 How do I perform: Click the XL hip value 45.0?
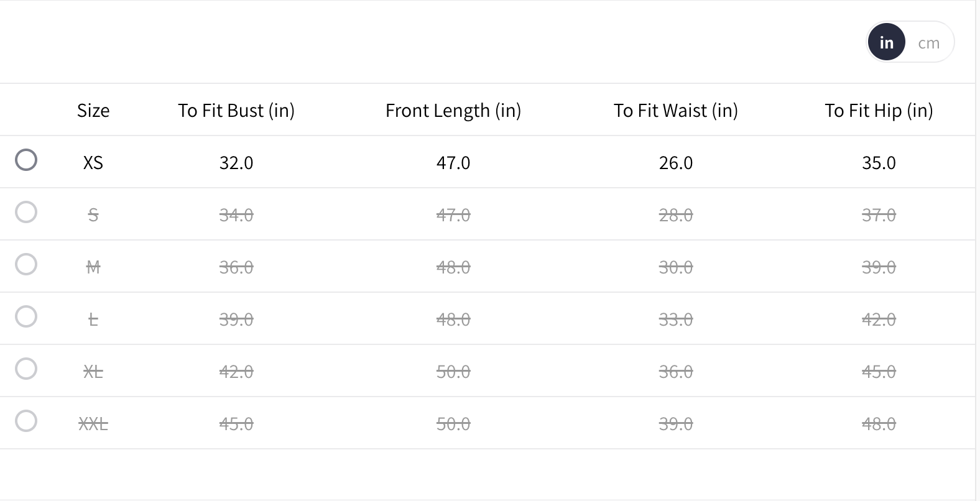pyautogui.click(x=879, y=372)
